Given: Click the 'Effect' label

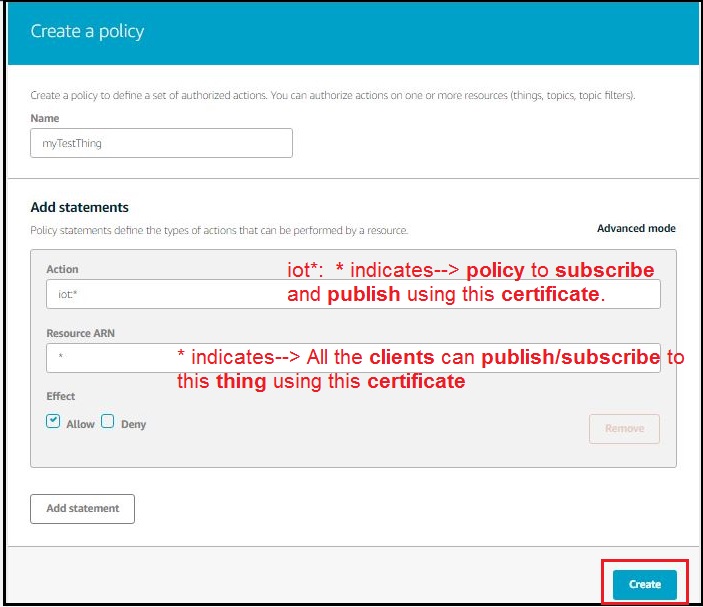Looking at the screenshot, I should click(x=61, y=396).
